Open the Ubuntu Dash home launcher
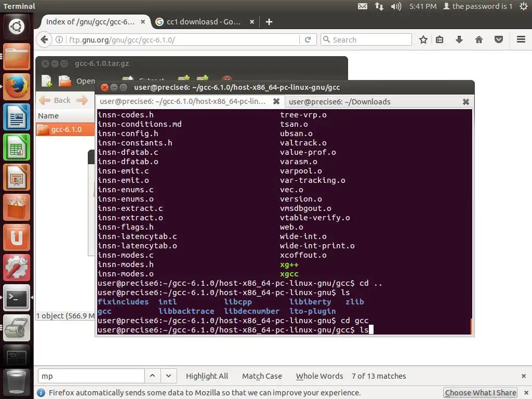This screenshot has height=399, width=532. pos(16,26)
